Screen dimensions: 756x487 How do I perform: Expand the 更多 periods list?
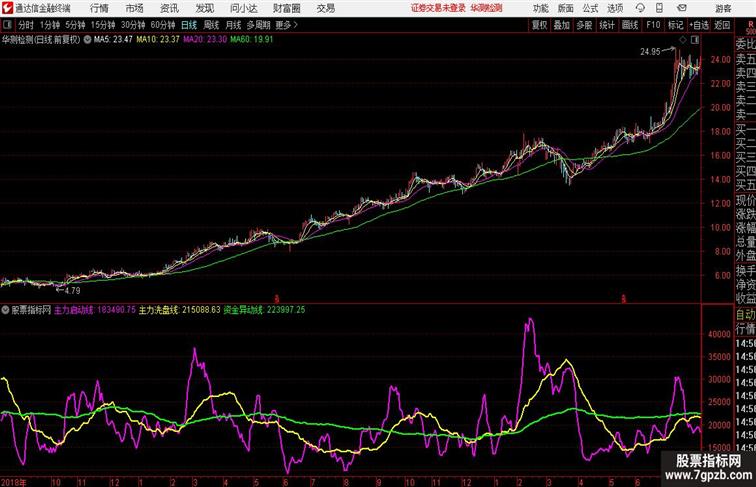[287, 25]
